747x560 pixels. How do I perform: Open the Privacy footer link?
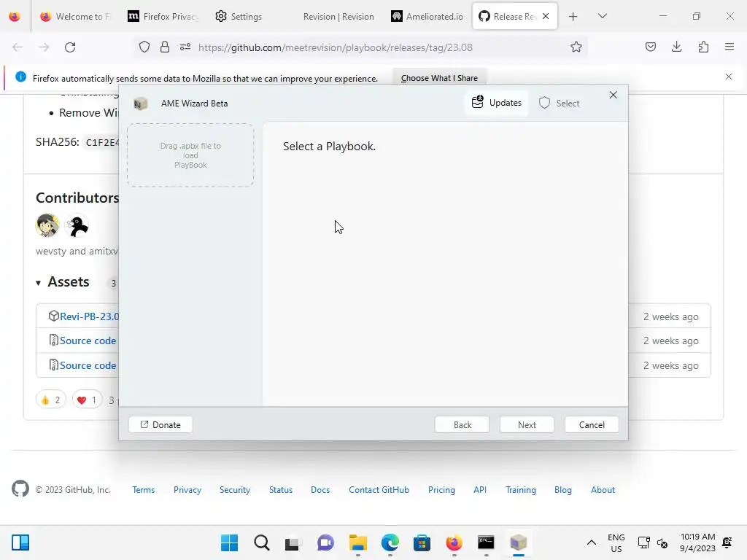click(x=187, y=489)
